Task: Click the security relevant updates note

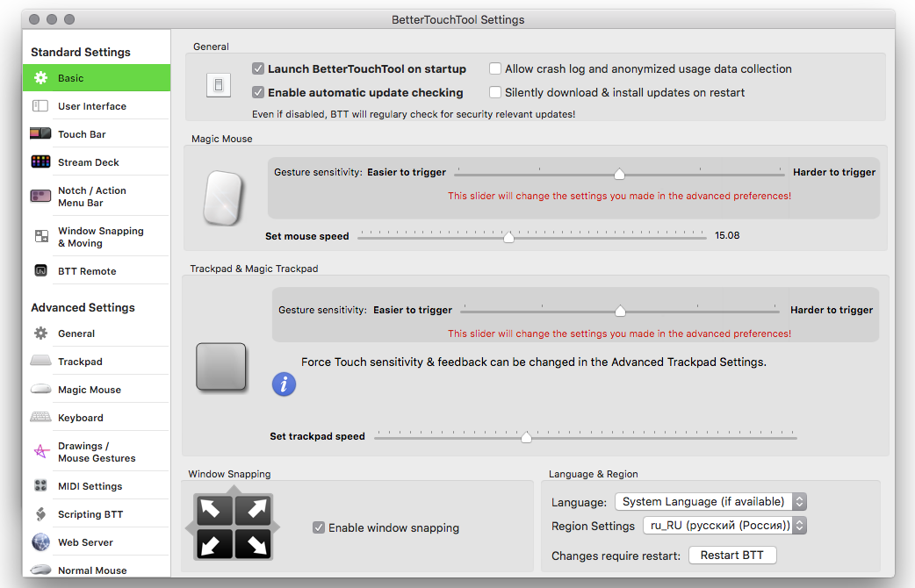Action: [x=414, y=114]
